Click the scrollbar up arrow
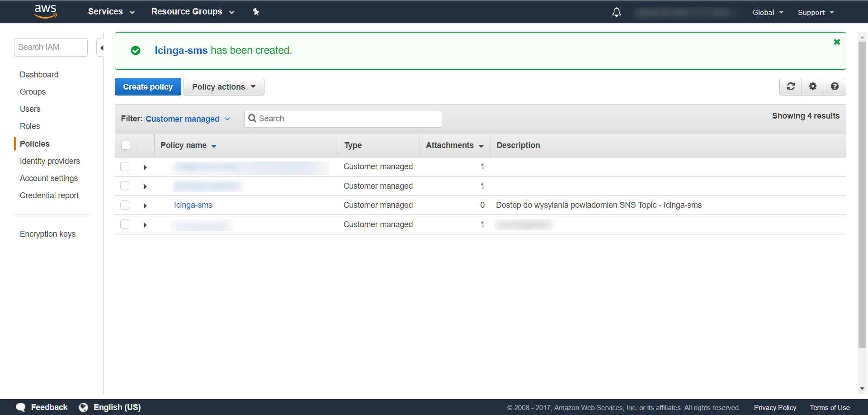The image size is (868, 415). (863, 37)
